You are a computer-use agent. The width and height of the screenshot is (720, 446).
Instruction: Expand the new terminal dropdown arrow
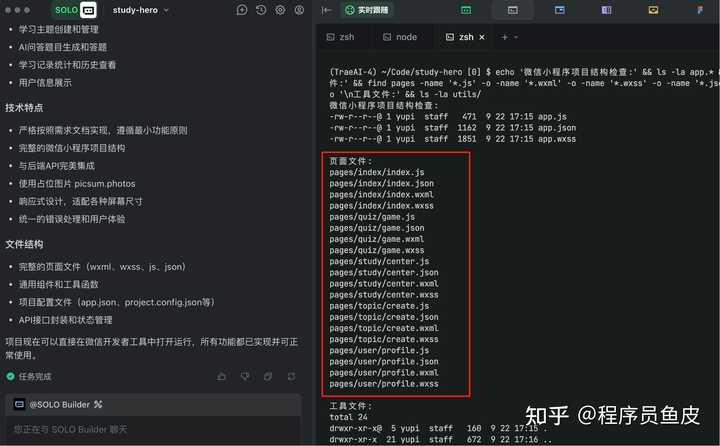(516, 37)
